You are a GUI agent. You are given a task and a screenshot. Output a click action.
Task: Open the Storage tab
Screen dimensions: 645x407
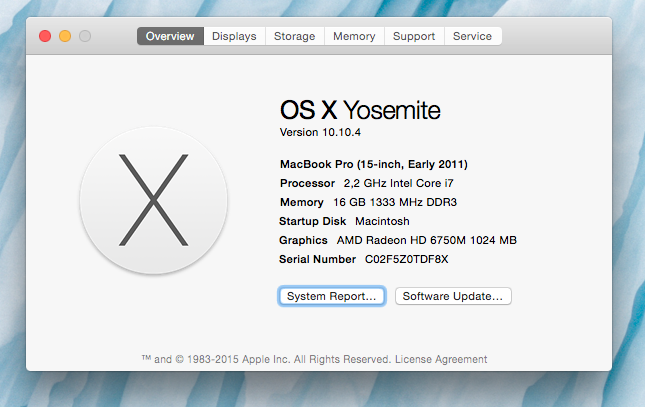(x=295, y=36)
